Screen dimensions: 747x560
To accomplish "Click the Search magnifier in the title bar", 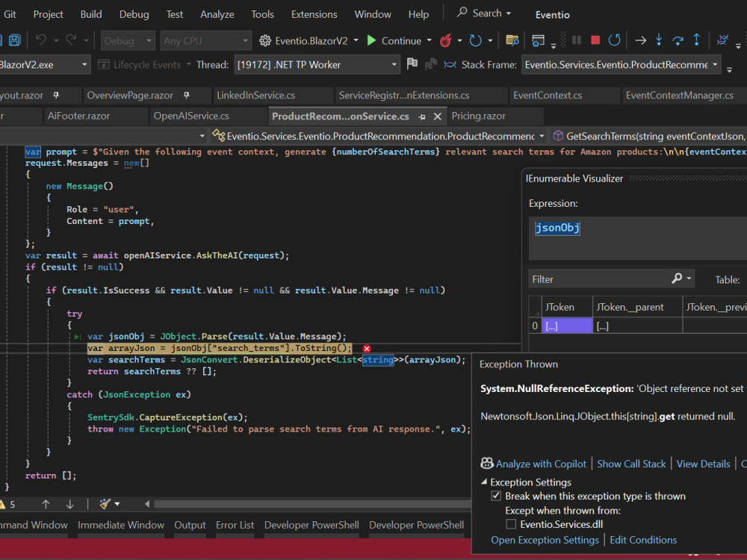I will tap(462, 13).
